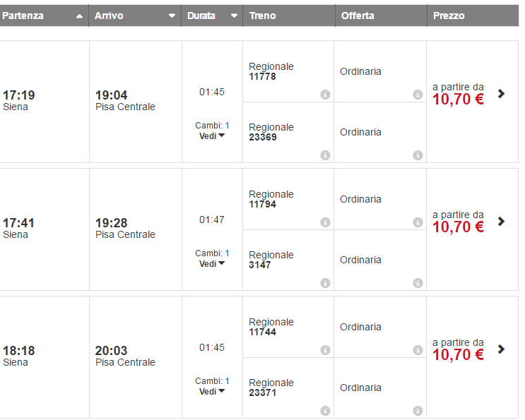
Task: Click info icon for Regionale 23369 train
Action: pos(325,155)
